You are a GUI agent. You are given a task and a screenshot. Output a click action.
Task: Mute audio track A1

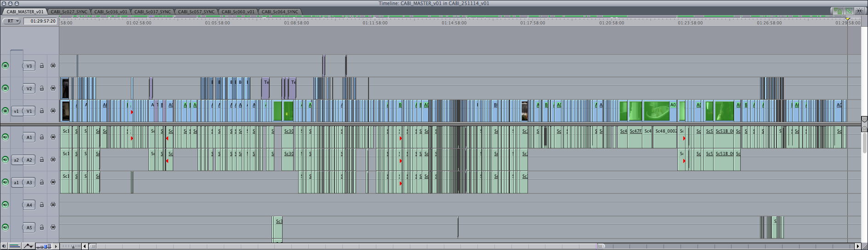[x=6, y=137]
